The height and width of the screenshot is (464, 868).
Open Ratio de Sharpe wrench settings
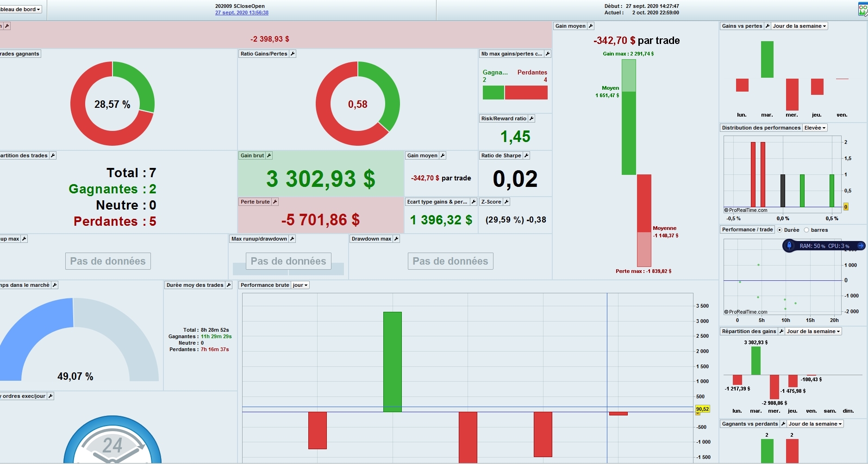pyautogui.click(x=526, y=155)
